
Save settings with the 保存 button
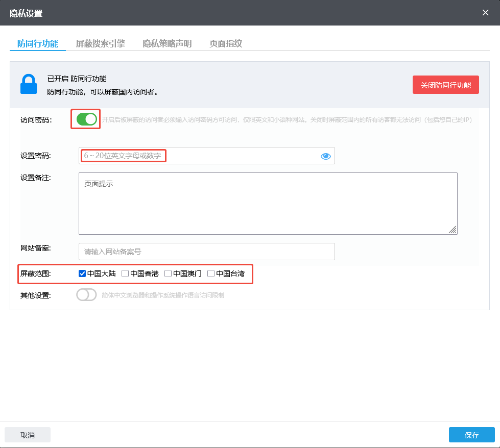point(471,435)
